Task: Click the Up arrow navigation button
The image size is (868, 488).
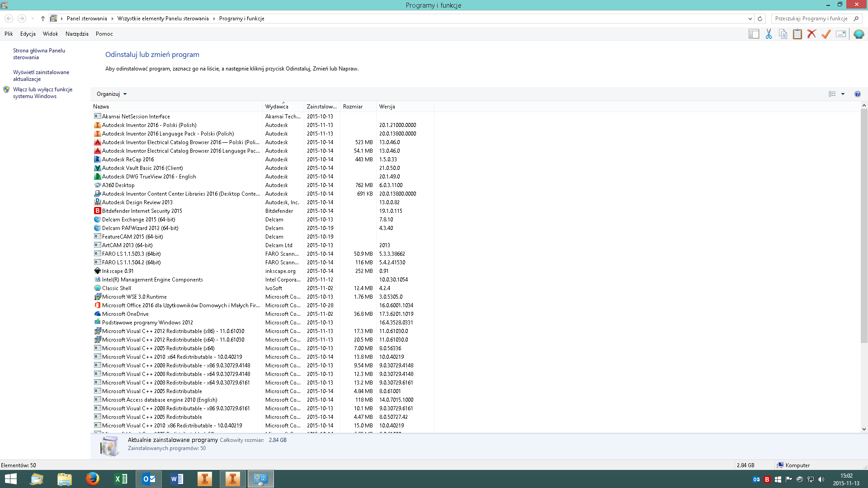Action: point(43,19)
